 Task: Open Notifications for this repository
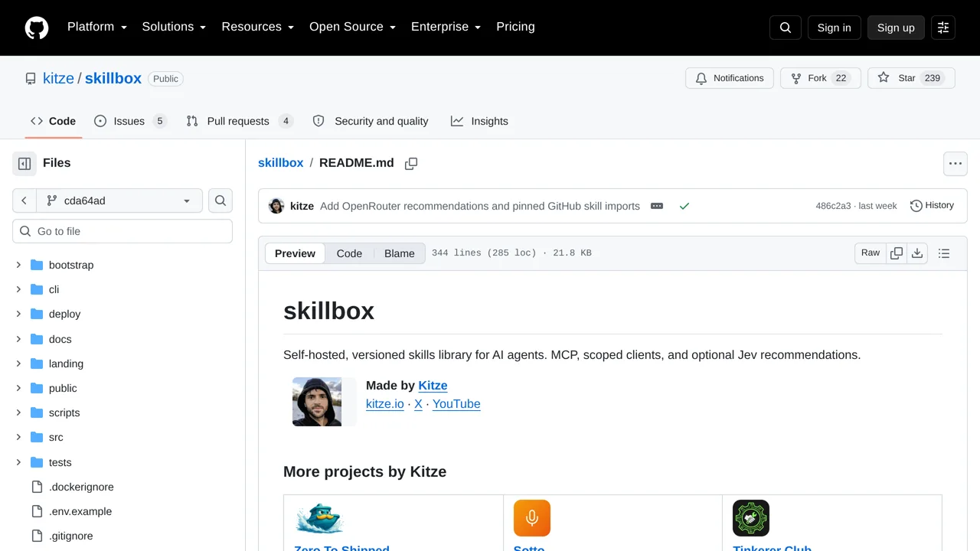730,78
